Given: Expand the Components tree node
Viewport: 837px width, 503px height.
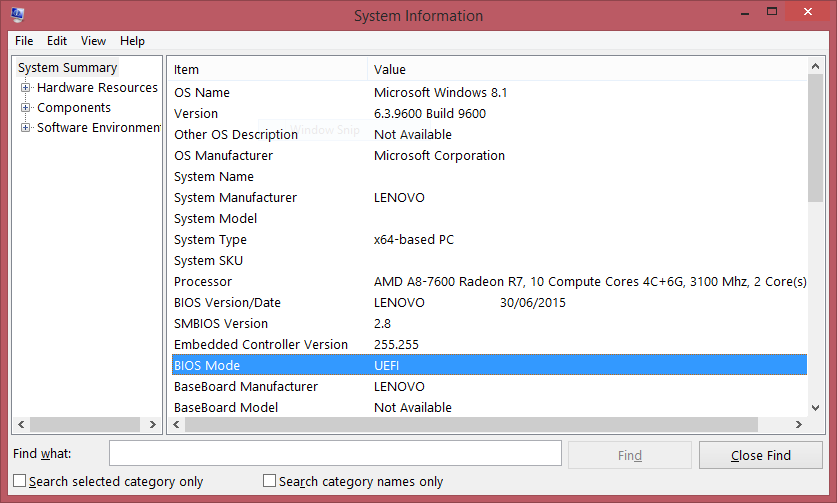Looking at the screenshot, I should coord(26,108).
